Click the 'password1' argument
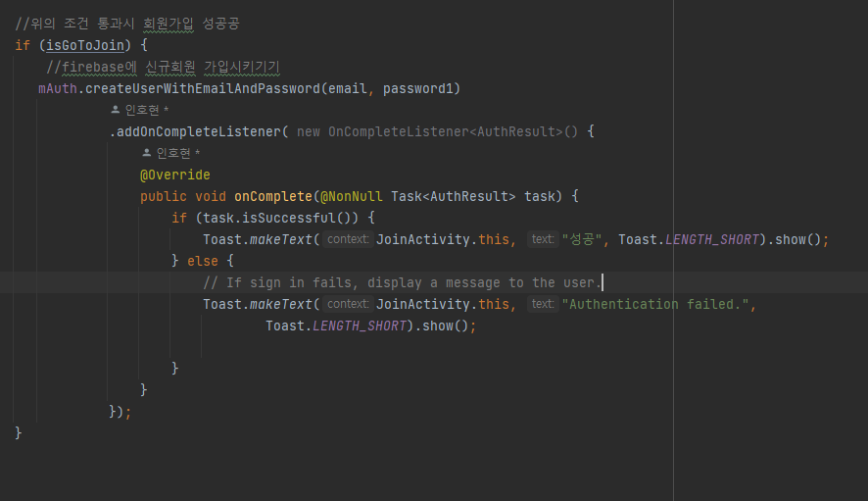This screenshot has width=868, height=501. (418, 88)
